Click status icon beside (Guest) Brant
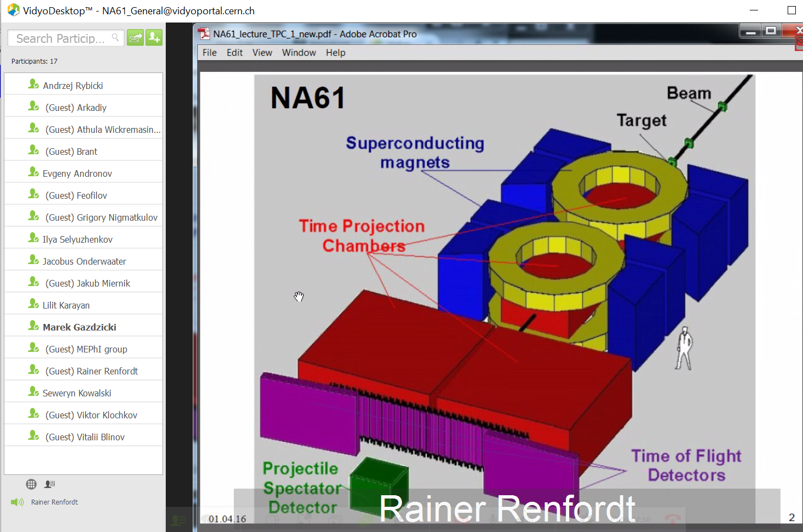Screen dimensions: 803x532 click(x=33, y=150)
